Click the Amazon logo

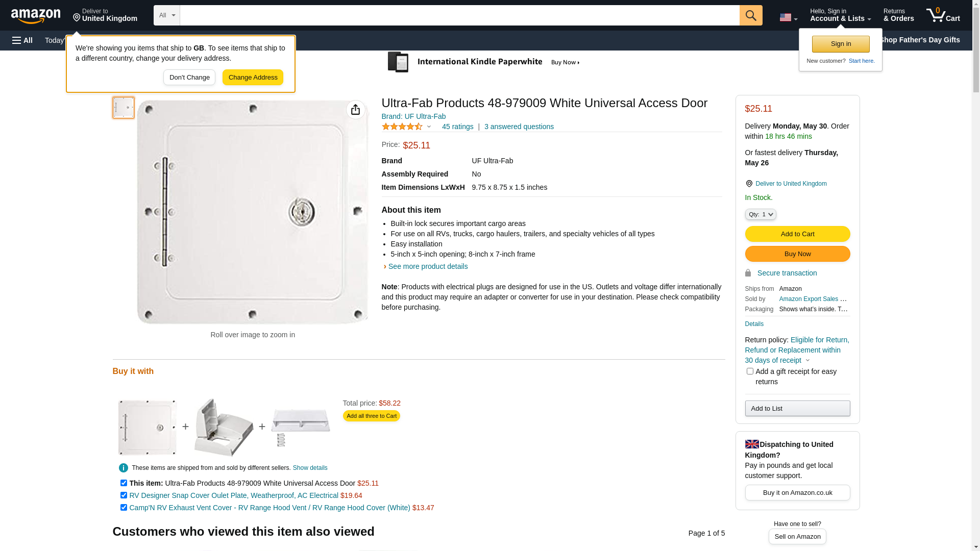(36, 16)
